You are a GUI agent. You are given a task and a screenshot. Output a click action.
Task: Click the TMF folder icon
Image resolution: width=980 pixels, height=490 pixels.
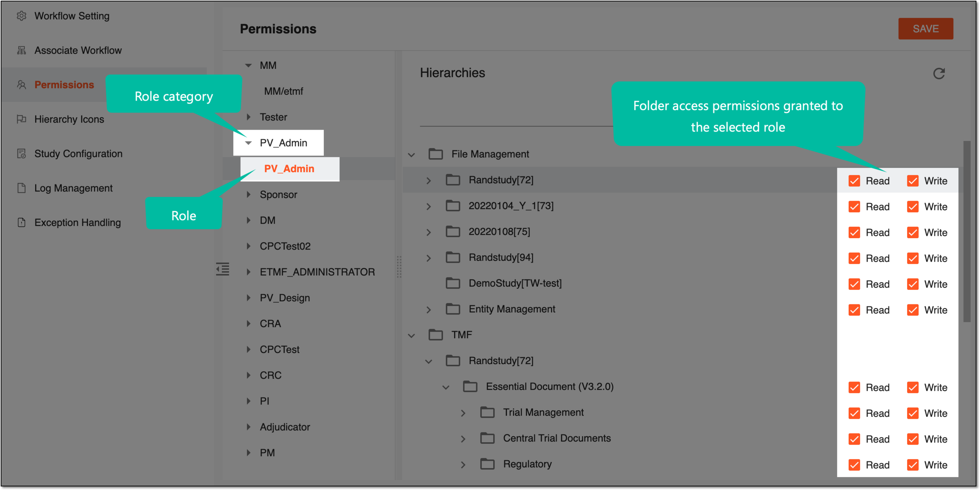(436, 335)
